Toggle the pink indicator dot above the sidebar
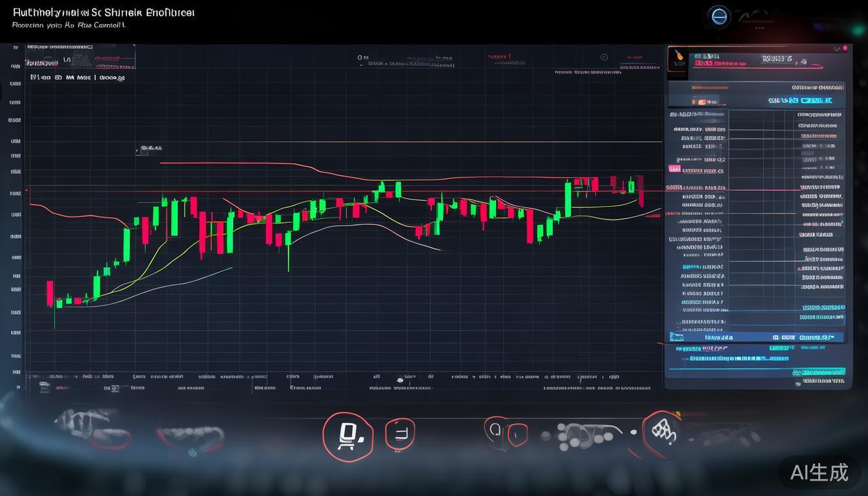 point(845,48)
